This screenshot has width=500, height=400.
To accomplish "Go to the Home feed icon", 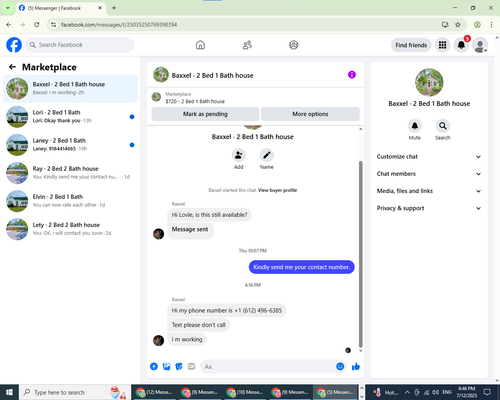I will coord(200,45).
